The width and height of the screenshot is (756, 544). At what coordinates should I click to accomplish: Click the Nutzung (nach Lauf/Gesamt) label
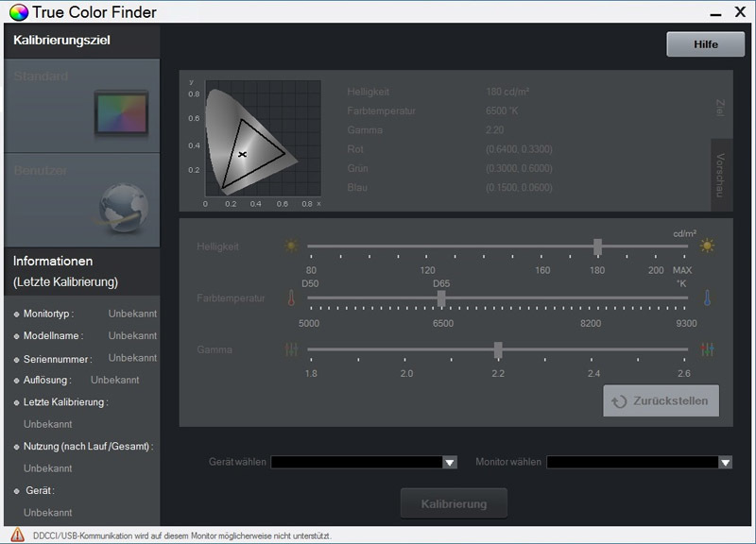88,446
